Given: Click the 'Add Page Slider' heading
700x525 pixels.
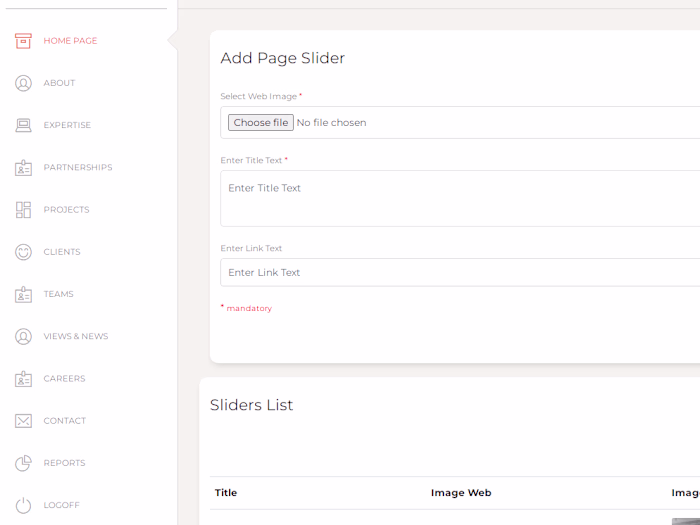Looking at the screenshot, I should [x=283, y=58].
